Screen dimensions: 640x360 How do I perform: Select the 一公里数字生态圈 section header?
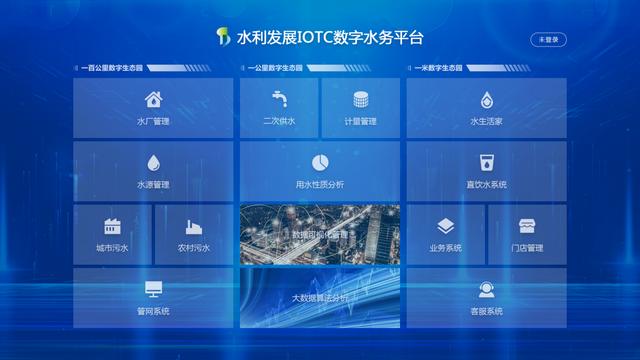pyautogui.click(x=275, y=68)
